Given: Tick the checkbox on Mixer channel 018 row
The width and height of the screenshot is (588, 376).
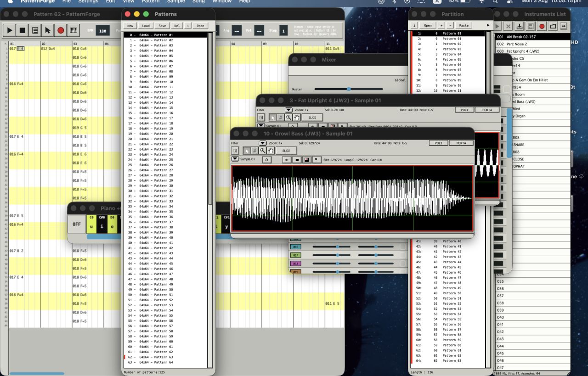Looking at the screenshot, I should 402,264.
